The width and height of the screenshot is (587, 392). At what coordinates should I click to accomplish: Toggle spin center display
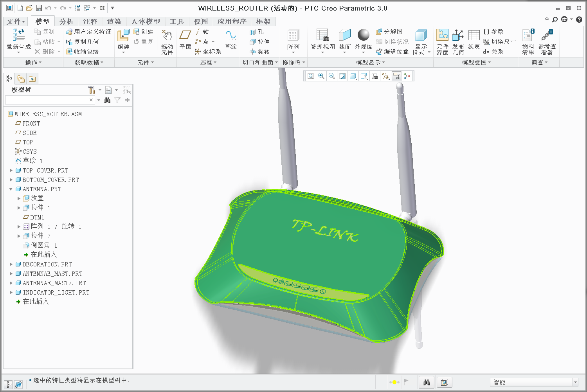407,76
